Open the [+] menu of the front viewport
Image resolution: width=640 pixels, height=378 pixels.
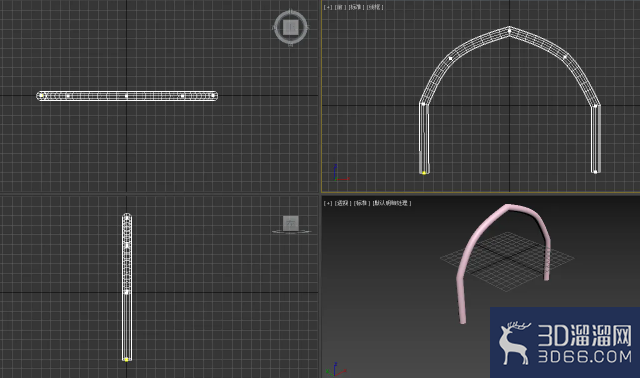point(328,7)
